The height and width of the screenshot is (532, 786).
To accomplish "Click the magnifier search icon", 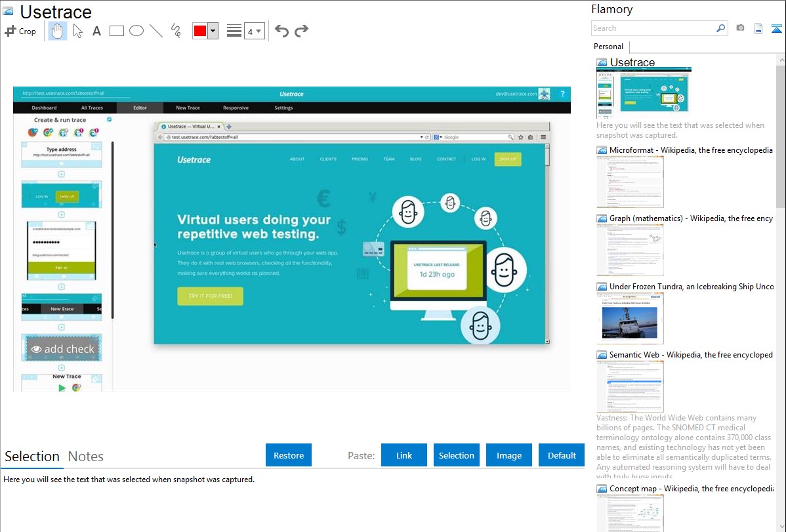I will 721,28.
